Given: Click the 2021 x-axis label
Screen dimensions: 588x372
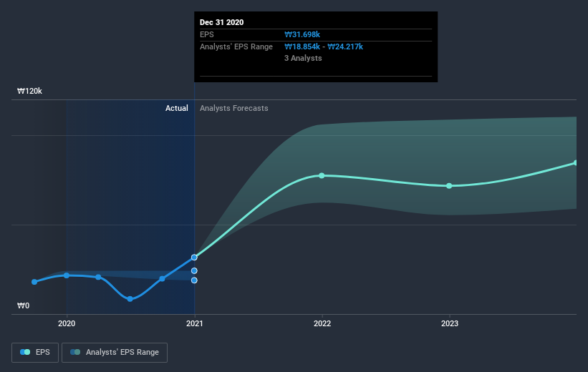Looking at the screenshot, I should tap(194, 323).
